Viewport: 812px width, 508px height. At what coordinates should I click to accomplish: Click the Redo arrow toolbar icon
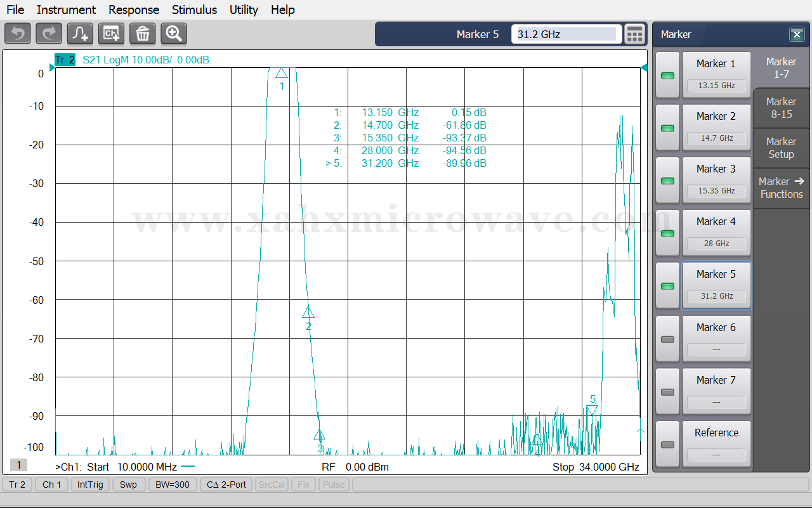tap(48, 34)
